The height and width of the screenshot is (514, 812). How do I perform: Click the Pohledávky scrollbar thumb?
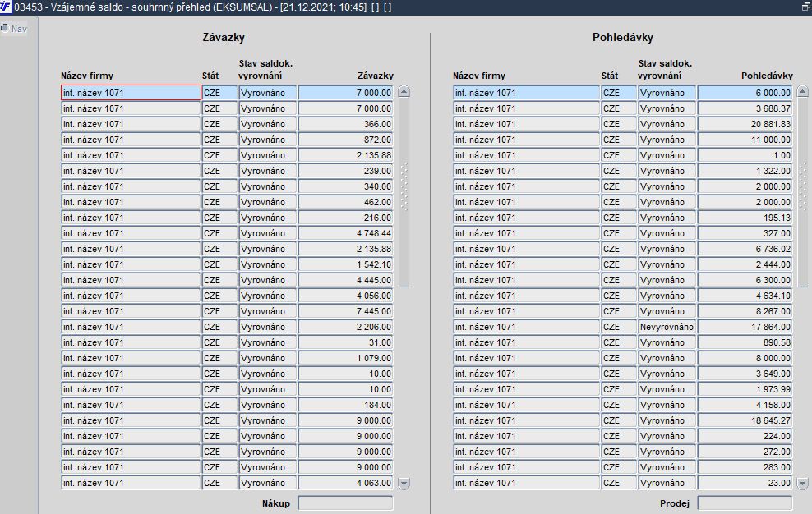(803, 192)
